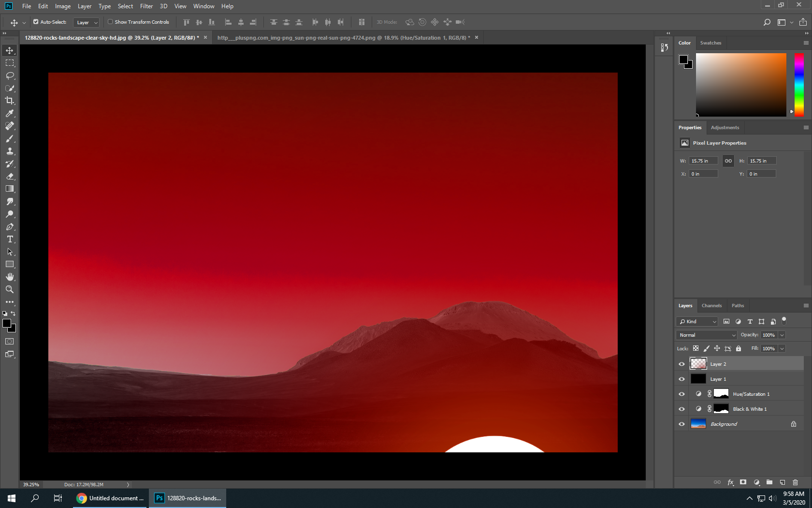Open Properties panel options menu

click(806, 127)
